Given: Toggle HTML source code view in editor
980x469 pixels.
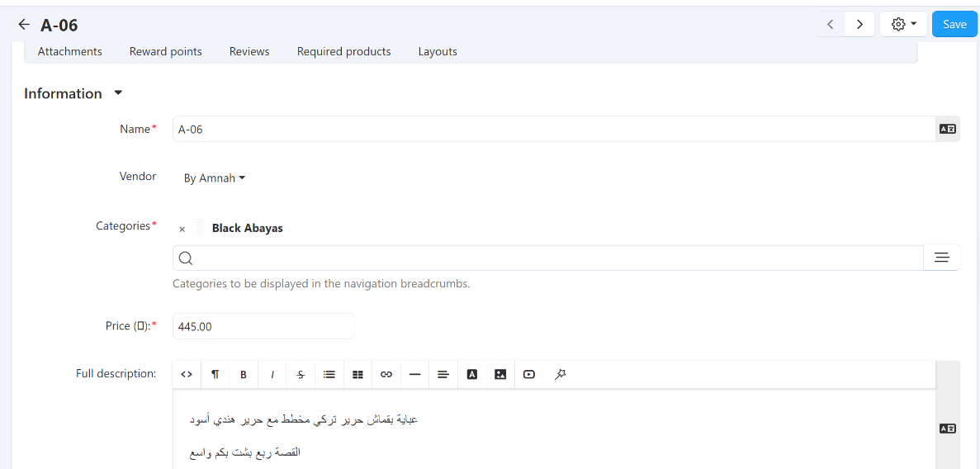Looking at the screenshot, I should click(x=187, y=374).
